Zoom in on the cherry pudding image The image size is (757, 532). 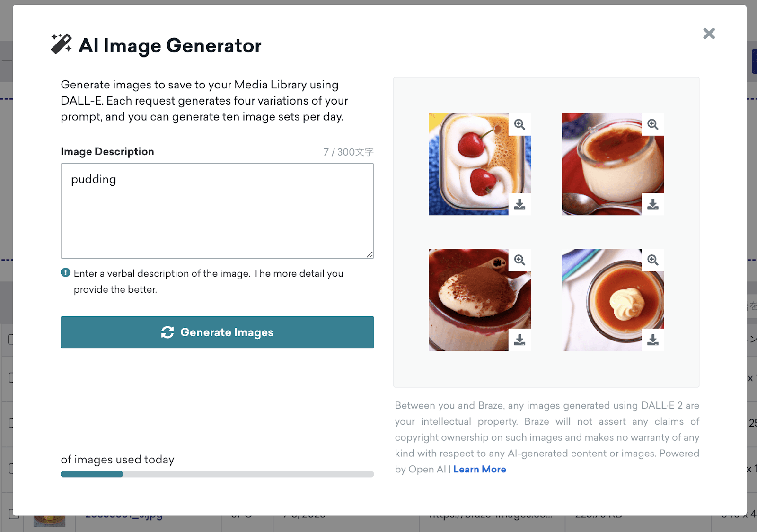tap(519, 124)
